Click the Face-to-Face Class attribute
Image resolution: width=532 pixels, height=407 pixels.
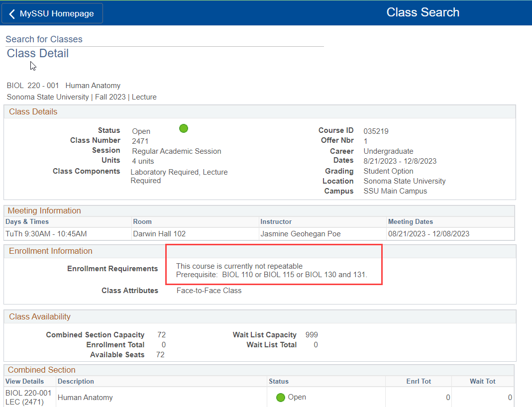tap(209, 291)
